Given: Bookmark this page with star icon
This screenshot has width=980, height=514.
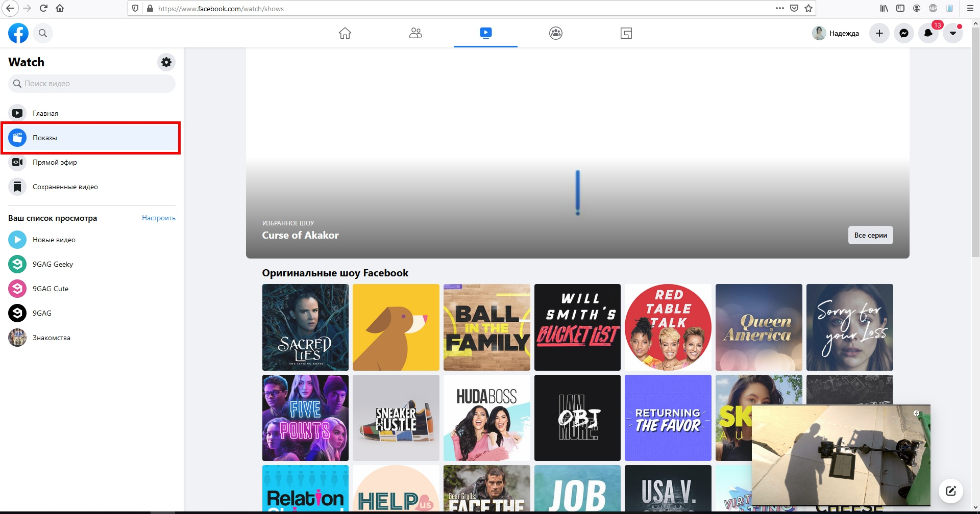Looking at the screenshot, I should pos(808,8).
